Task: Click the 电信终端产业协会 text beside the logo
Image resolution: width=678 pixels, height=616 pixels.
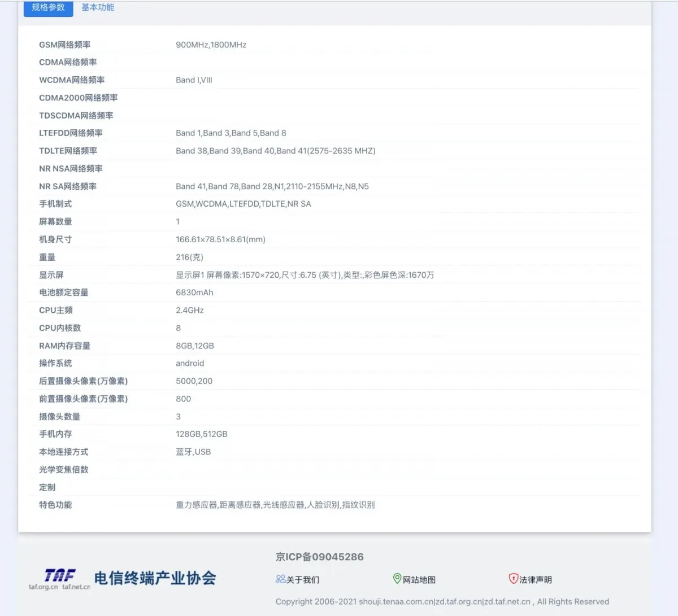Action: point(157,578)
